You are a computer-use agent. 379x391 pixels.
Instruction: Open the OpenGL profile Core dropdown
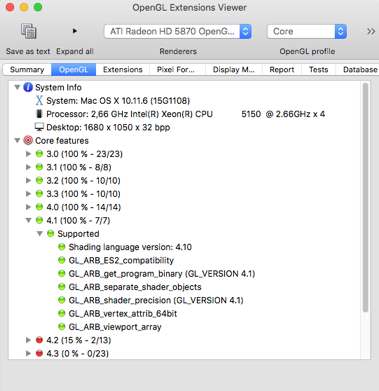(x=307, y=31)
